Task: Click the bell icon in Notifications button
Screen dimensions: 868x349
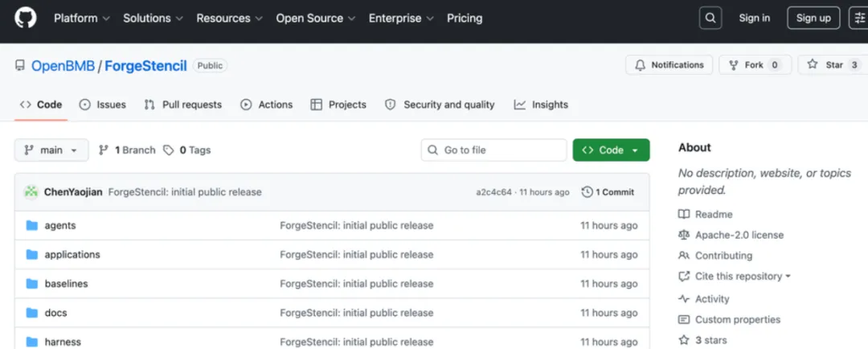Action: click(640, 65)
